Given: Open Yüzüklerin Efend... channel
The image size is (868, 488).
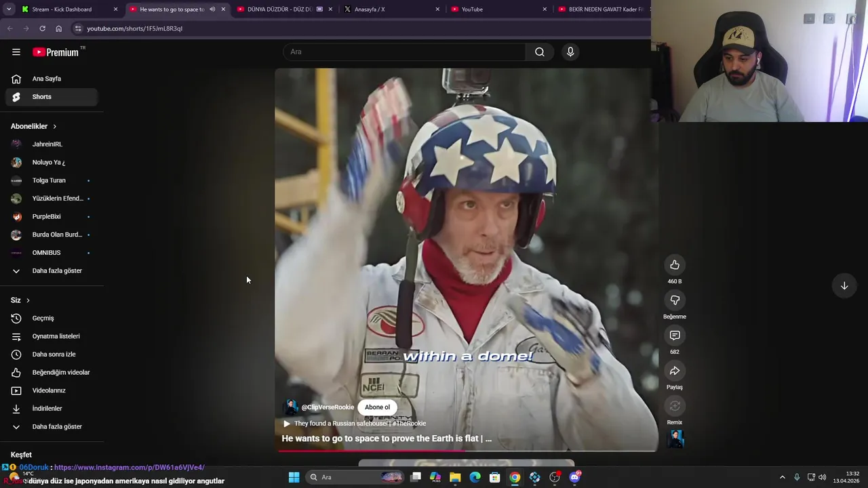Looking at the screenshot, I should tap(52, 199).
